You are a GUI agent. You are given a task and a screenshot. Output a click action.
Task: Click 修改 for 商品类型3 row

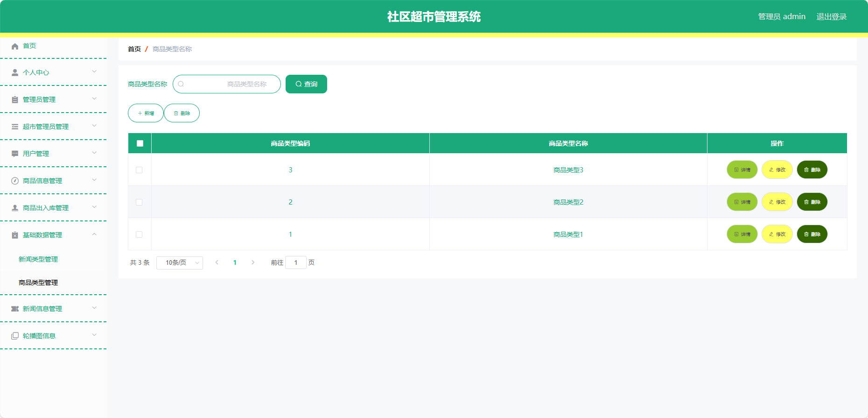coord(777,170)
